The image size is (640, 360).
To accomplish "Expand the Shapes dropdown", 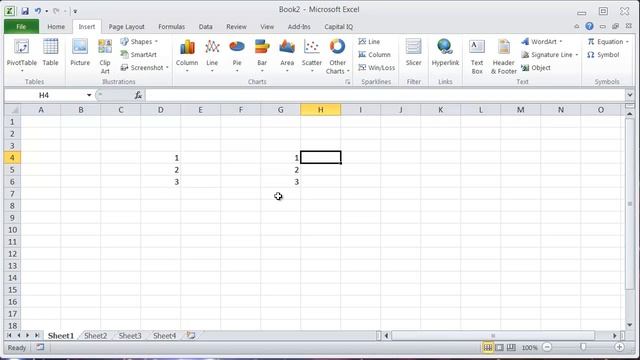I will [156, 42].
